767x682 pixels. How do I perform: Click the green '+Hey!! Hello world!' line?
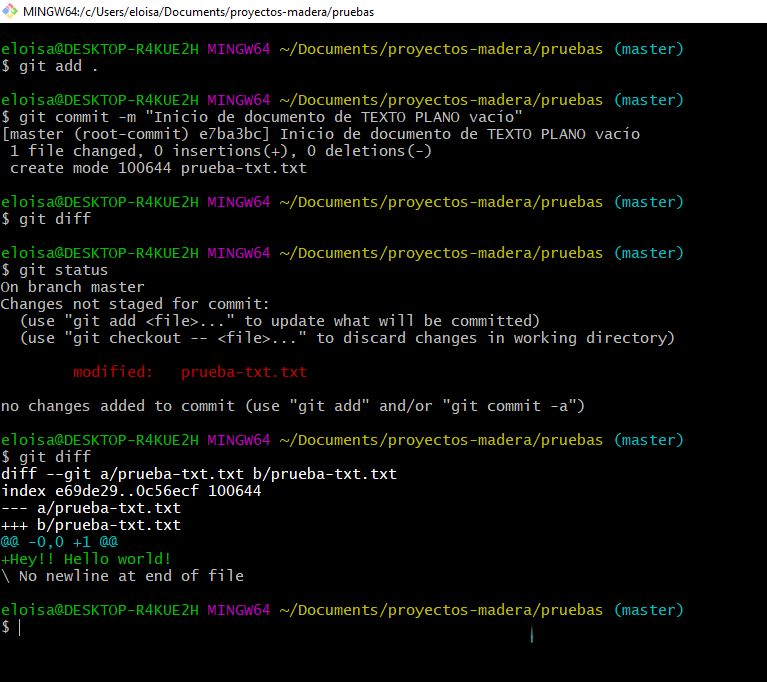(x=86, y=559)
